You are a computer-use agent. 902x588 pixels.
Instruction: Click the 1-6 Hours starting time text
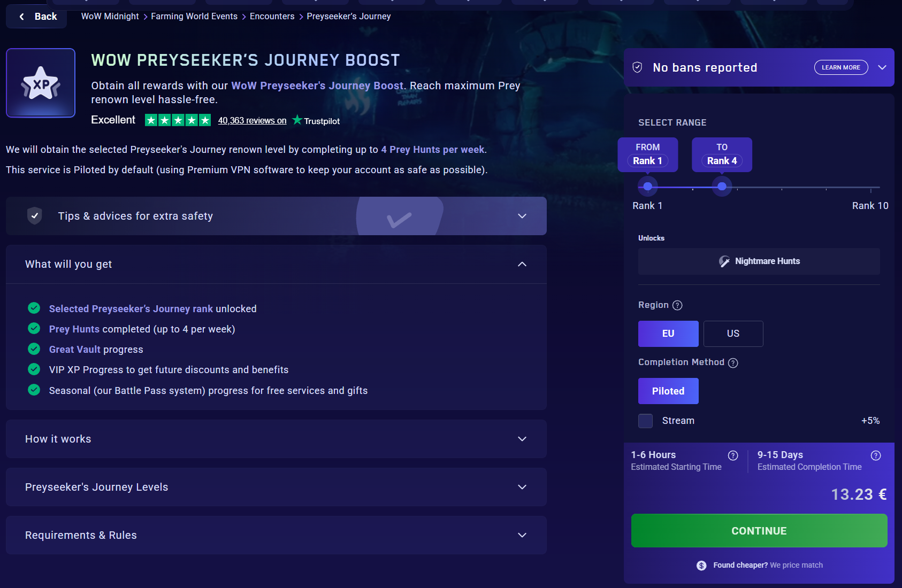(x=653, y=455)
